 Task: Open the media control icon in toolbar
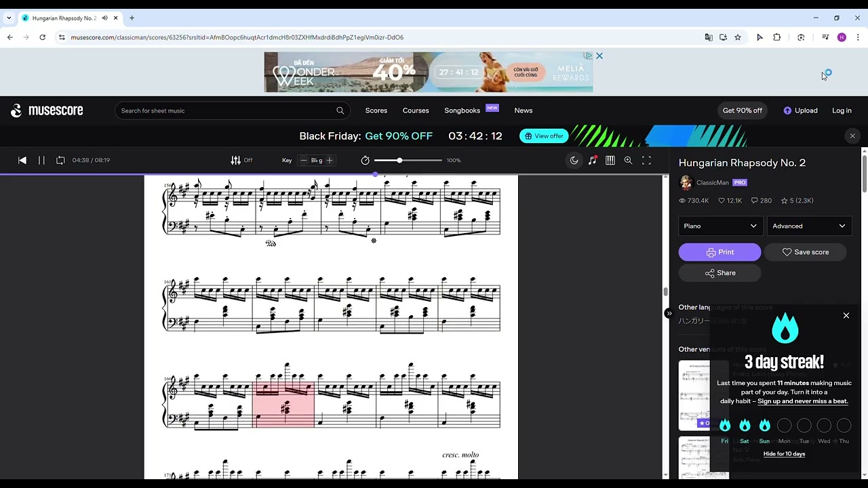825,37
